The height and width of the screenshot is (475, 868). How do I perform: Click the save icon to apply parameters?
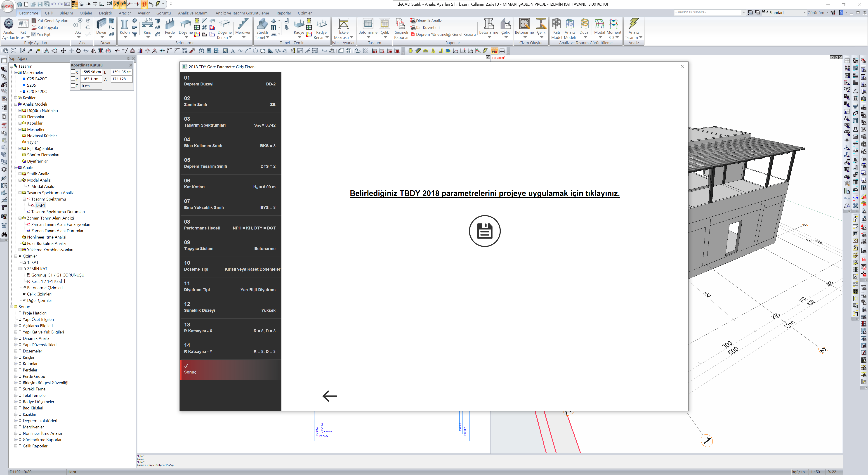[485, 231]
